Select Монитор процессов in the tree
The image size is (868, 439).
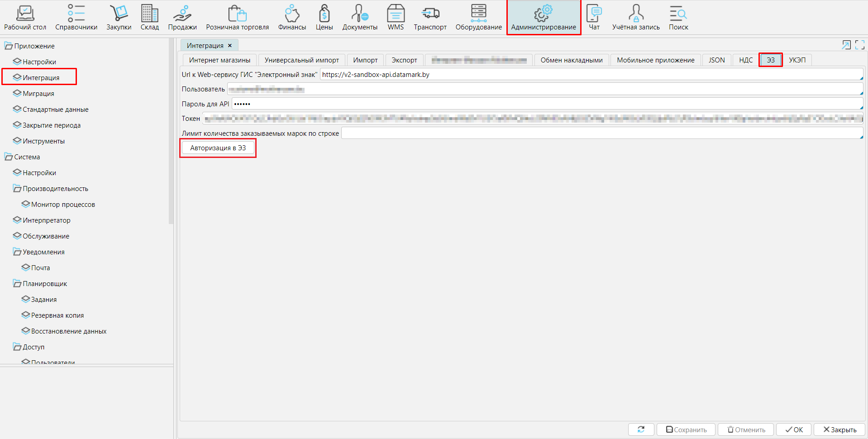[x=63, y=205]
